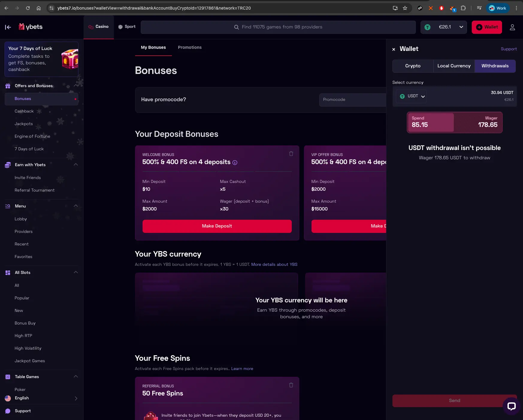523x420 pixels.
Task: Open Jackpots in the sidebar
Action: 24,124
